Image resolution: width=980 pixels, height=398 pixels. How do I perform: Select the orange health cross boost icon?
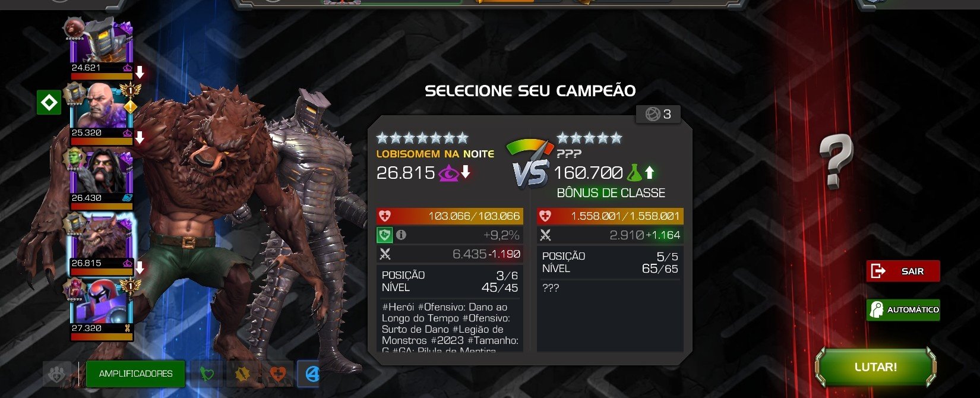[x=278, y=374]
